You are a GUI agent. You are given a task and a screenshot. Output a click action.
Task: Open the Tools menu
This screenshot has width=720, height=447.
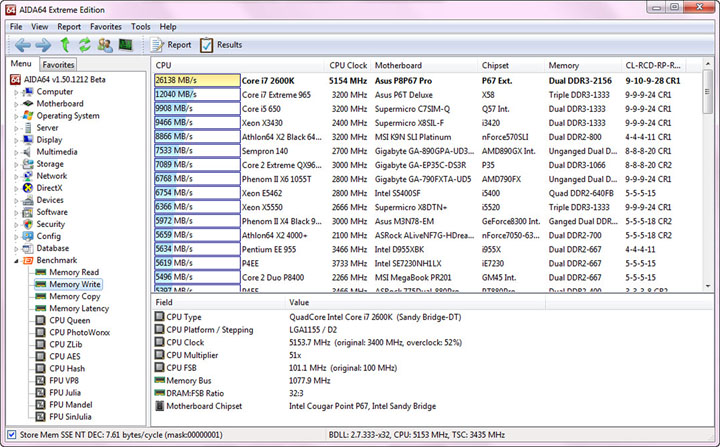point(141,27)
